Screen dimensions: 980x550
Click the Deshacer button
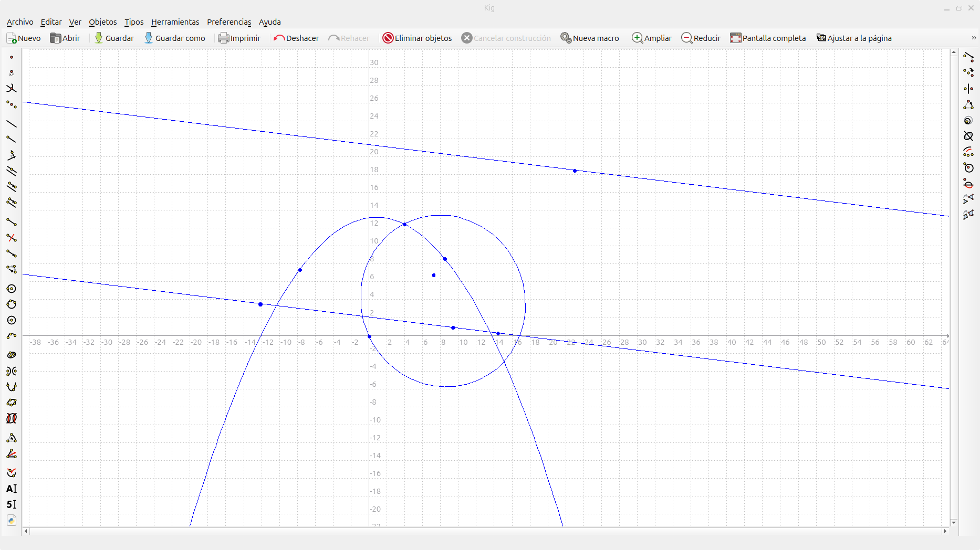(x=296, y=38)
